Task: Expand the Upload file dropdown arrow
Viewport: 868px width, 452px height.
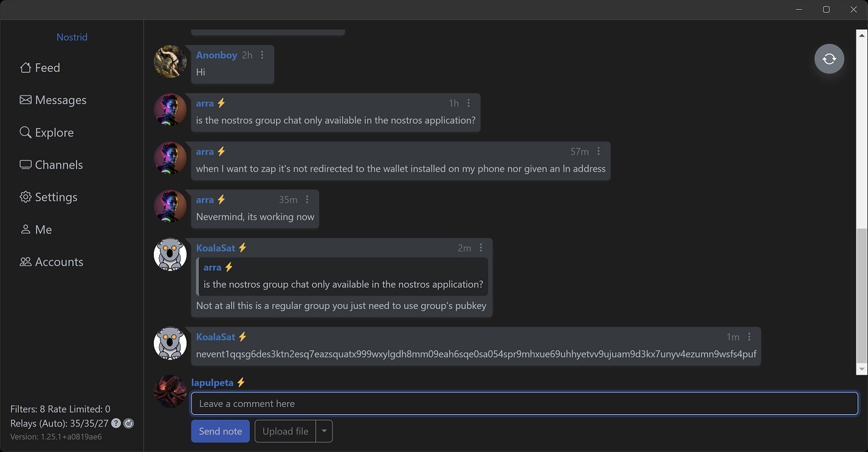Action: 324,431
